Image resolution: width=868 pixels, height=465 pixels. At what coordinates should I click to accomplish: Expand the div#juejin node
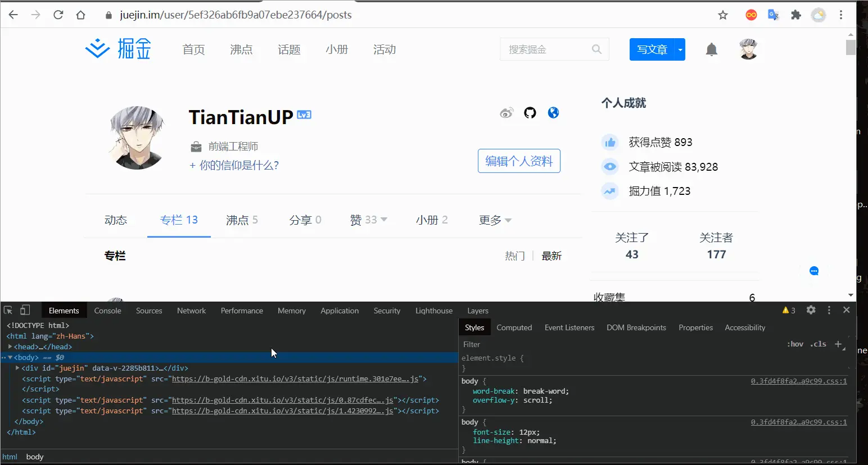click(x=17, y=368)
